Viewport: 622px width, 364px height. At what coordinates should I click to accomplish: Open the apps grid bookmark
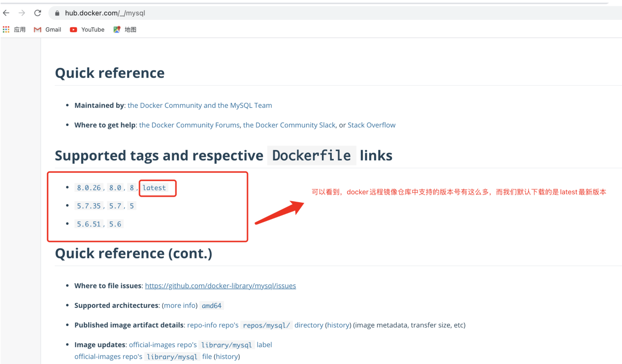[14, 30]
